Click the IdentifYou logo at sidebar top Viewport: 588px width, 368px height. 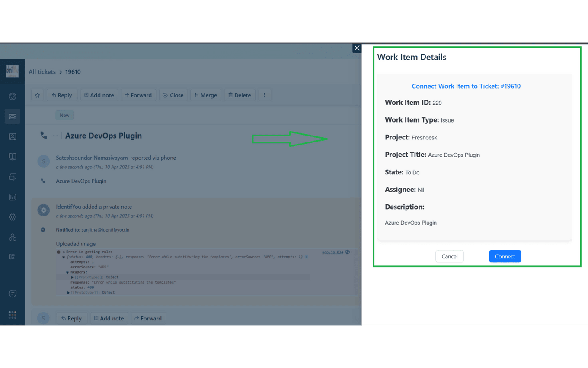[x=12, y=71]
